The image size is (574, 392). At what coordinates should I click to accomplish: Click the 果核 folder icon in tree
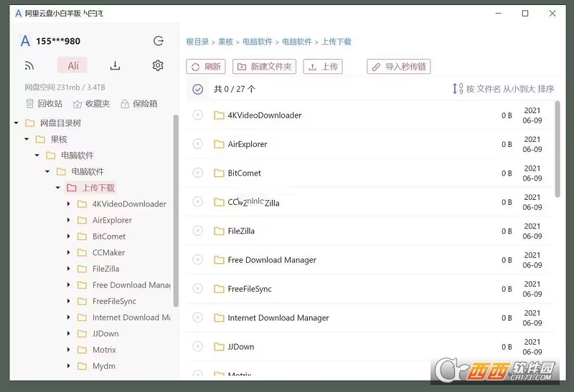tap(40, 139)
